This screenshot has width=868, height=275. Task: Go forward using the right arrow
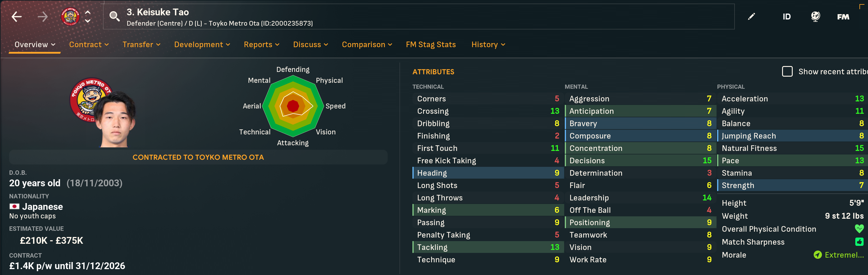click(43, 17)
